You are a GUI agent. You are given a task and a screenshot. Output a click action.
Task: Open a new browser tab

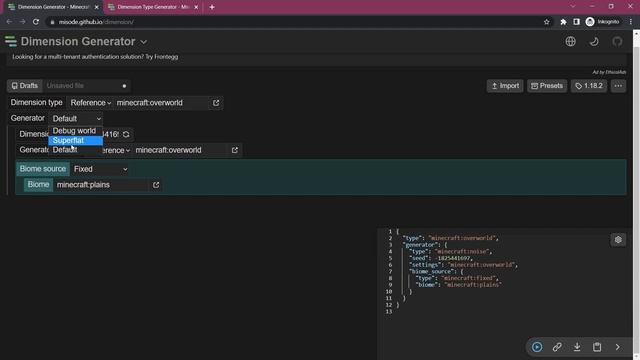pos(211,7)
